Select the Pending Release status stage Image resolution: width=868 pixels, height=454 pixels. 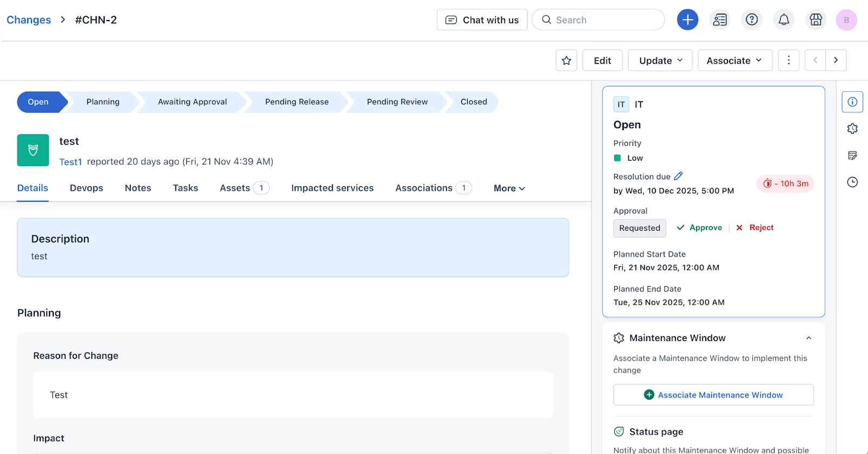297,102
